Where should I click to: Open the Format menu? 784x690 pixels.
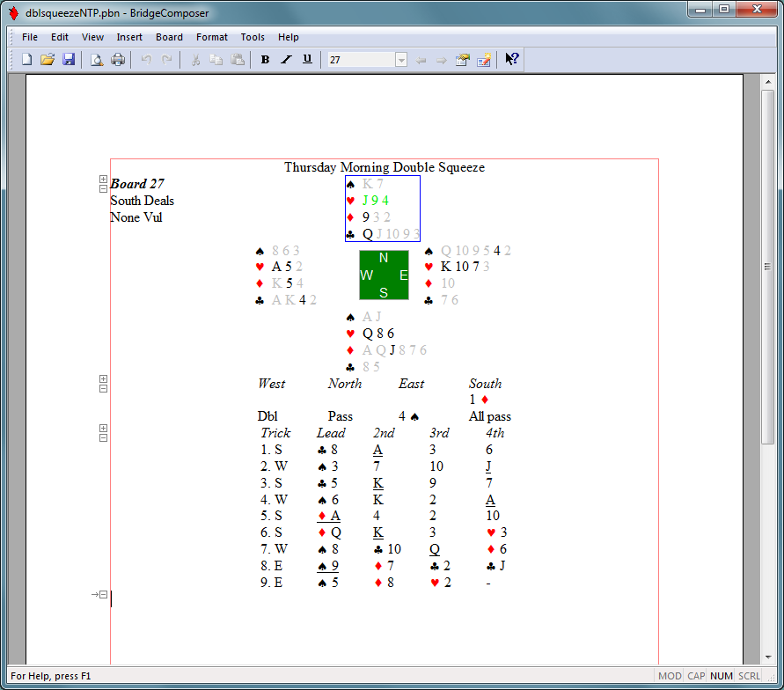tap(211, 37)
